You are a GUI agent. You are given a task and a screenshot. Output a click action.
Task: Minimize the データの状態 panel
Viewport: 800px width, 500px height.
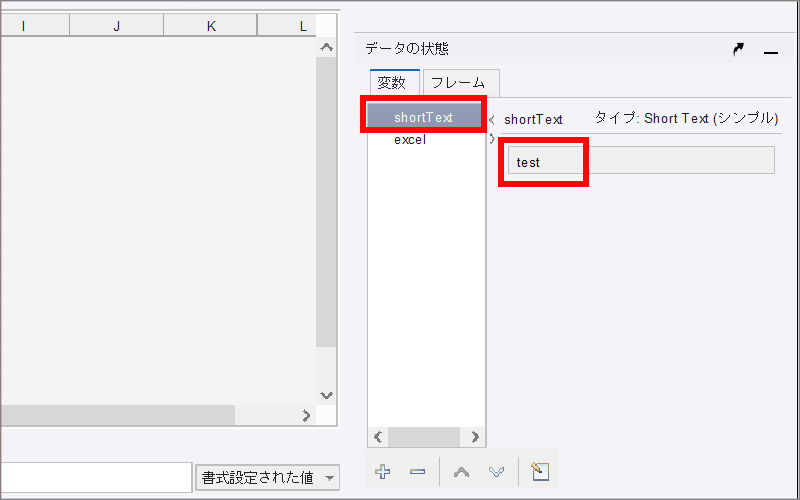coord(771,52)
